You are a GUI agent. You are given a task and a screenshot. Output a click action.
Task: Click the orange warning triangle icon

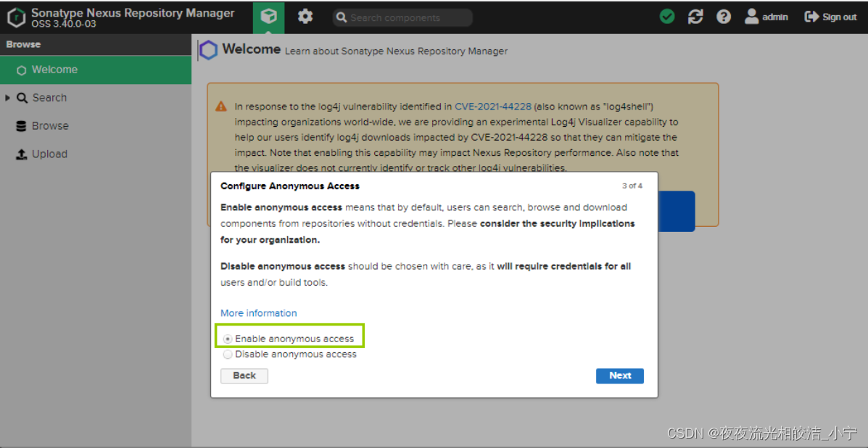click(x=221, y=106)
